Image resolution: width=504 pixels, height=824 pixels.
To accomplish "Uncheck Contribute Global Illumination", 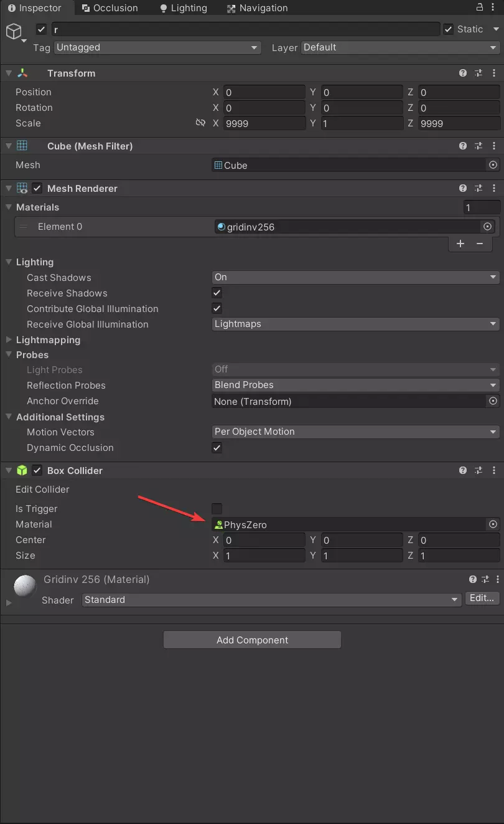I will click(x=217, y=308).
